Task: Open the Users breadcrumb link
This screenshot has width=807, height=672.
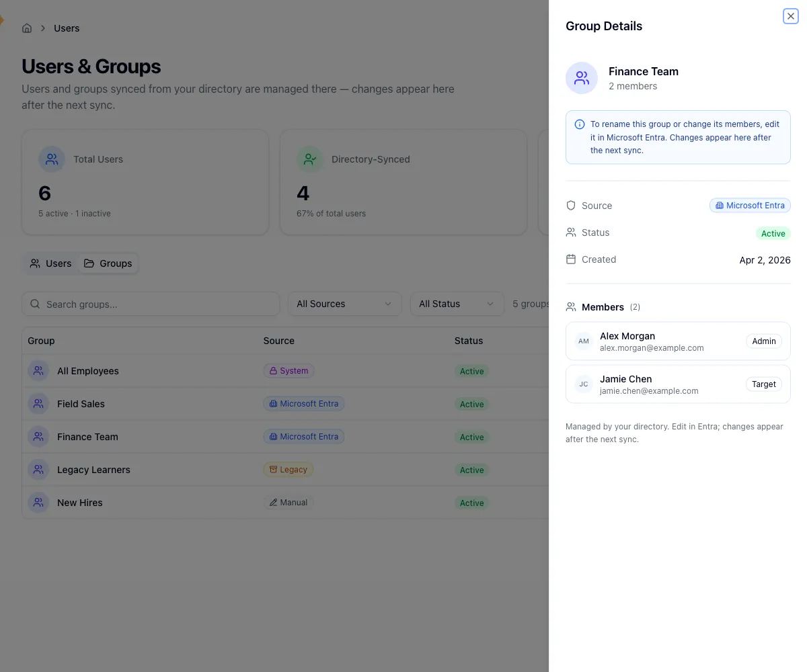Action: point(67,28)
